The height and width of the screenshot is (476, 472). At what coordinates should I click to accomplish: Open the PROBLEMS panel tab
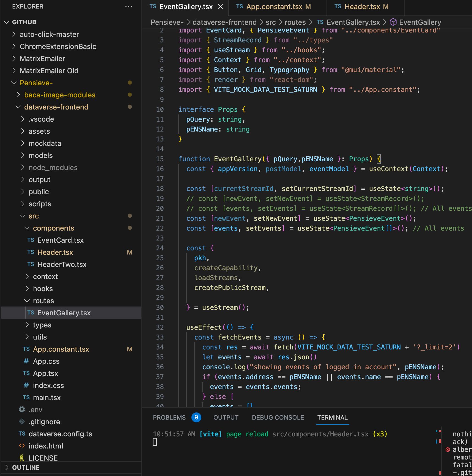tap(169, 417)
